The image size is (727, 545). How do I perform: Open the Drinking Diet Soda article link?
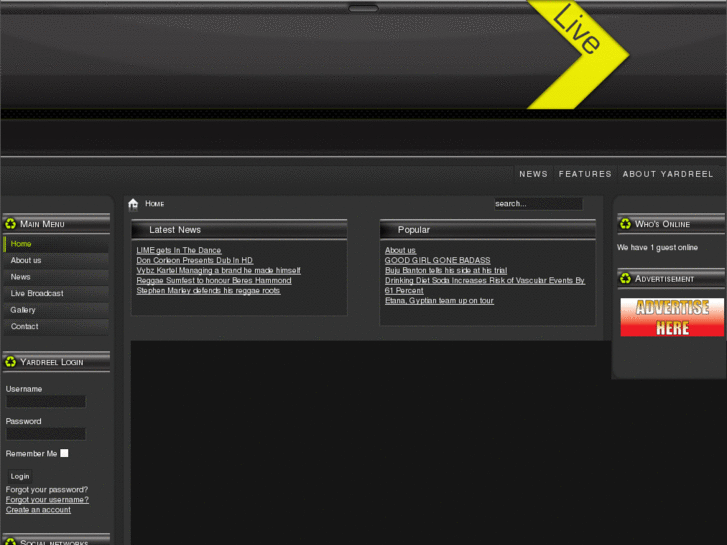(485, 281)
